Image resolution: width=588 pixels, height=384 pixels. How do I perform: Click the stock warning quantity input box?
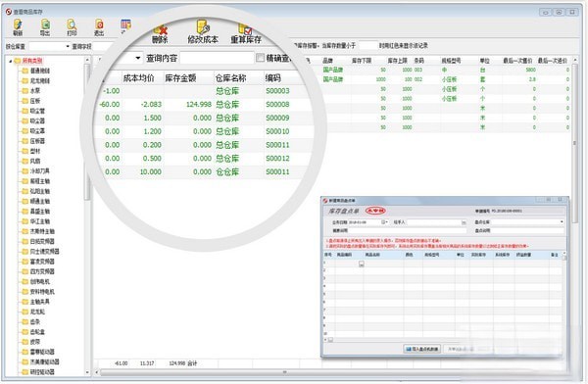367,46
